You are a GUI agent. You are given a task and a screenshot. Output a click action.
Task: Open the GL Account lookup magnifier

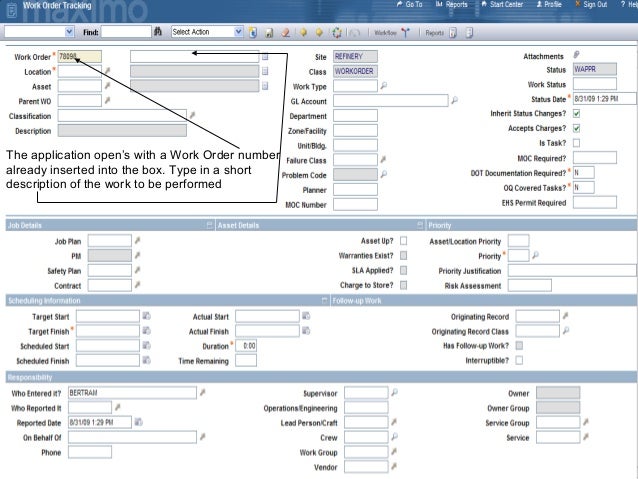coord(454,101)
